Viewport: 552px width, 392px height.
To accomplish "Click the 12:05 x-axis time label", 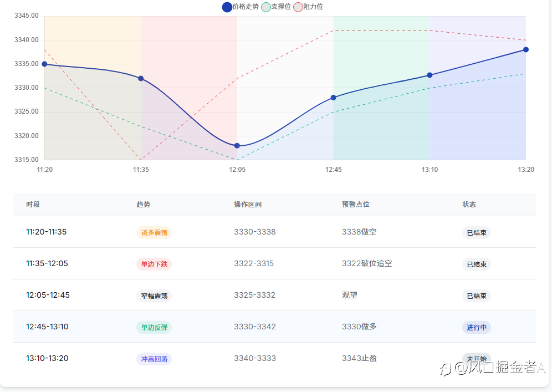I will (237, 170).
